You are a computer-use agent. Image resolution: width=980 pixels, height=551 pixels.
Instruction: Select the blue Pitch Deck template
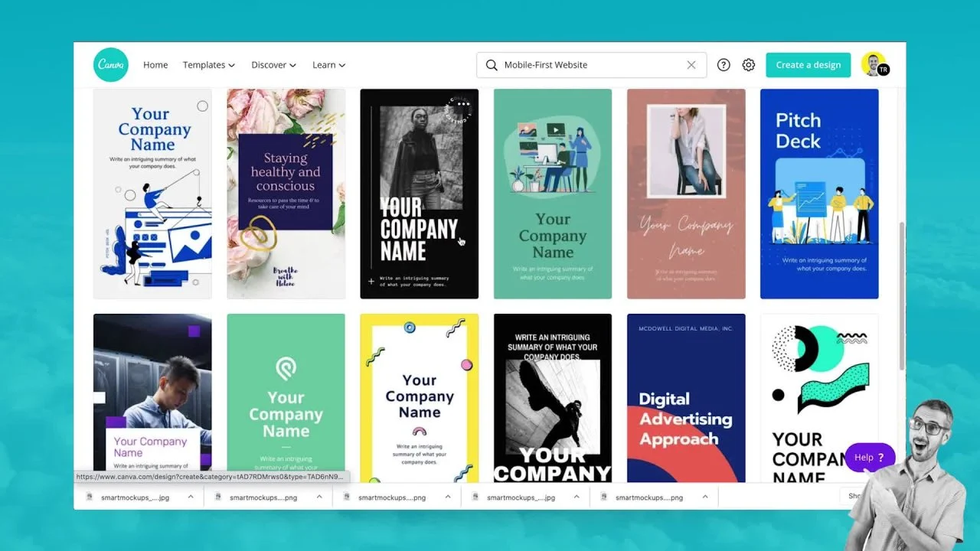[819, 194]
